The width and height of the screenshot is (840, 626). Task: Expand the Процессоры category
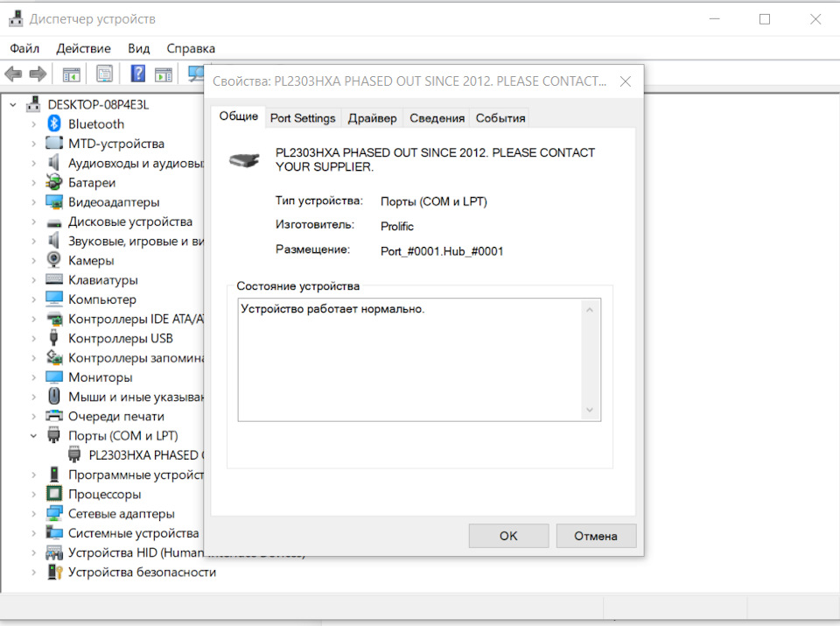[x=34, y=494]
